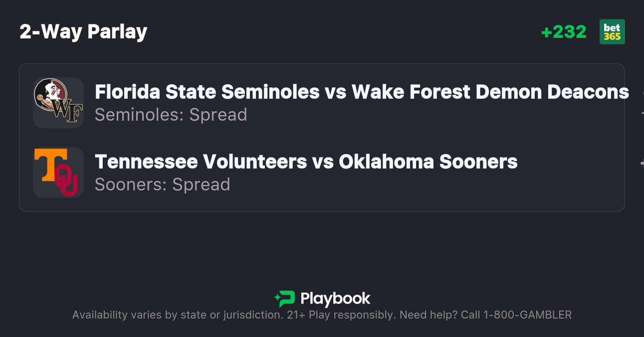Click the green Playbook logo icon
This screenshot has width=644, height=337.
[285, 299]
